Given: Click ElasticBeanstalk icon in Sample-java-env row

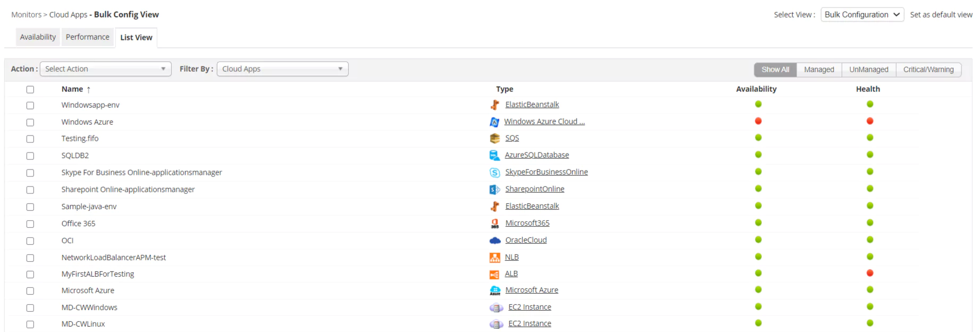Looking at the screenshot, I should [x=495, y=206].
